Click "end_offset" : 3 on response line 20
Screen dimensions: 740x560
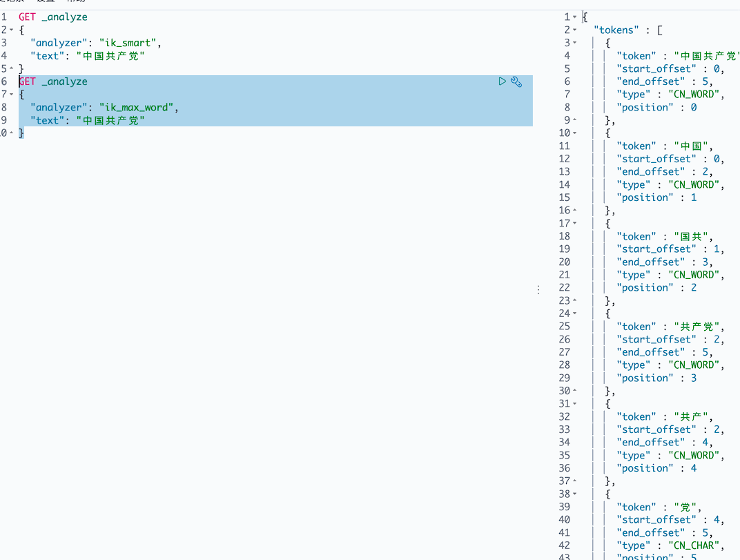[665, 262]
